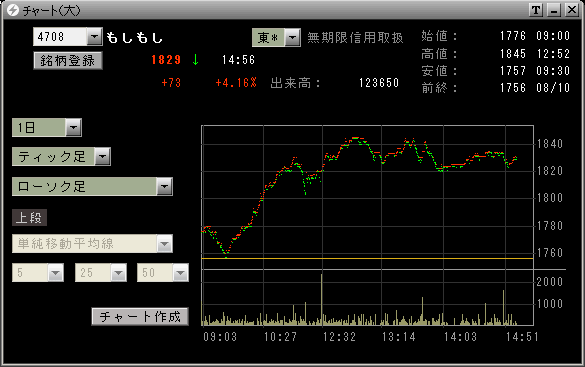
Task: Click the 銘柄登録 button
Action: click(x=68, y=60)
